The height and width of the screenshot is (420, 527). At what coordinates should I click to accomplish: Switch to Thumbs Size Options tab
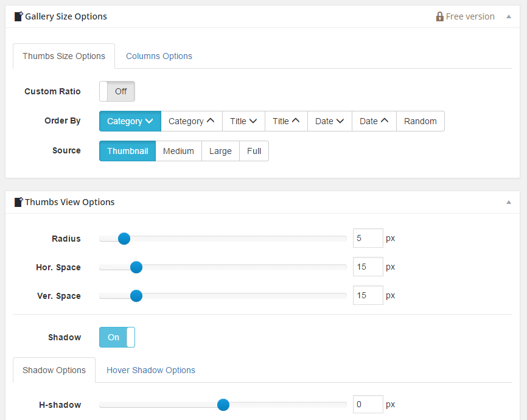point(64,56)
